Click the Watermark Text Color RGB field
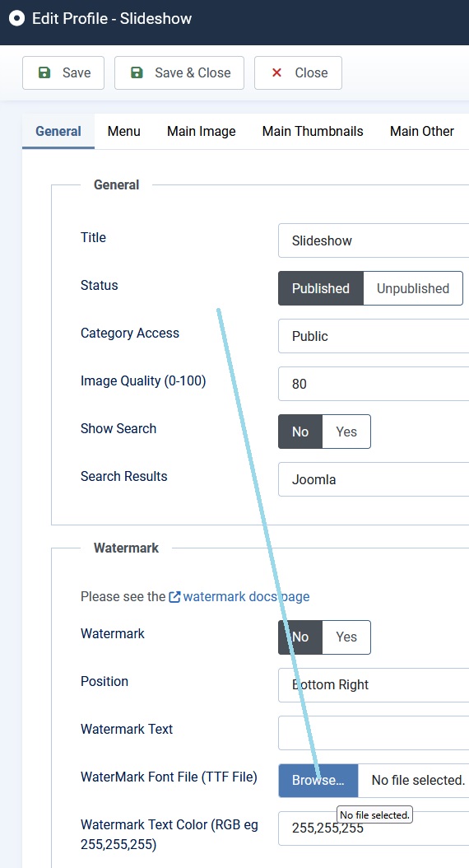The width and height of the screenshot is (469, 868). [374, 828]
